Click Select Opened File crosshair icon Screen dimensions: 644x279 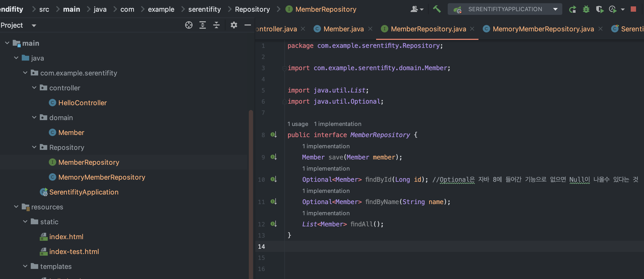189,25
